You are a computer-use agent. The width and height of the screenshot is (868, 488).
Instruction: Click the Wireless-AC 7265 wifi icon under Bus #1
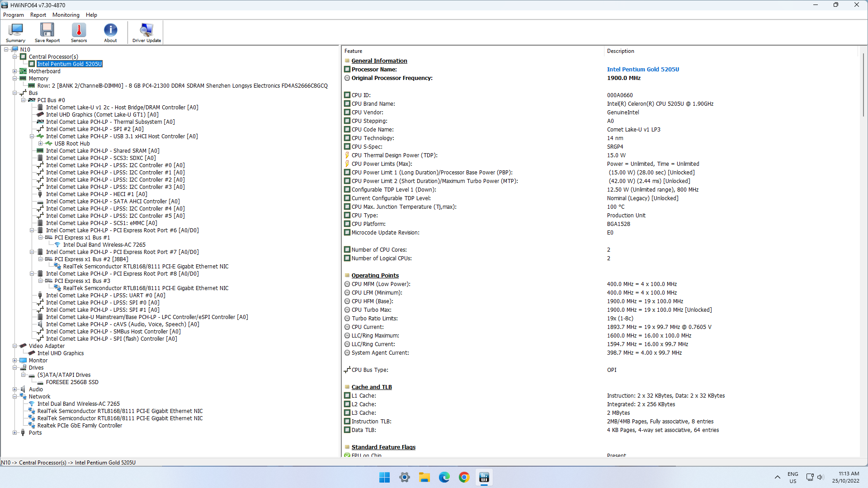(x=57, y=245)
